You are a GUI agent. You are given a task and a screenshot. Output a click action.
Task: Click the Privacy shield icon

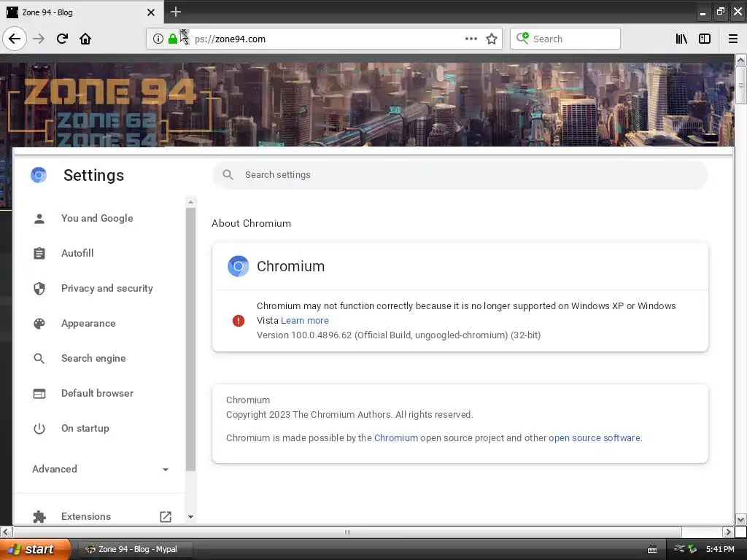(x=39, y=289)
